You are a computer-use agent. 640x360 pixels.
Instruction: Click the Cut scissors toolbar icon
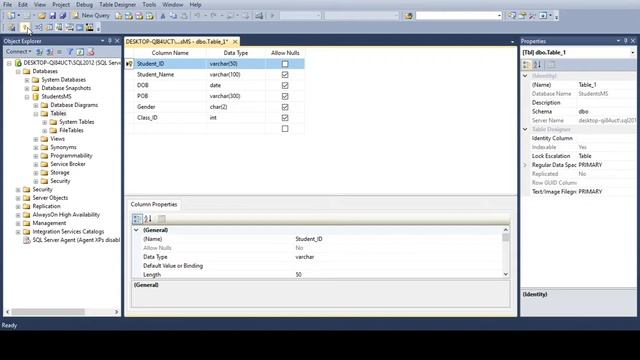(162, 16)
